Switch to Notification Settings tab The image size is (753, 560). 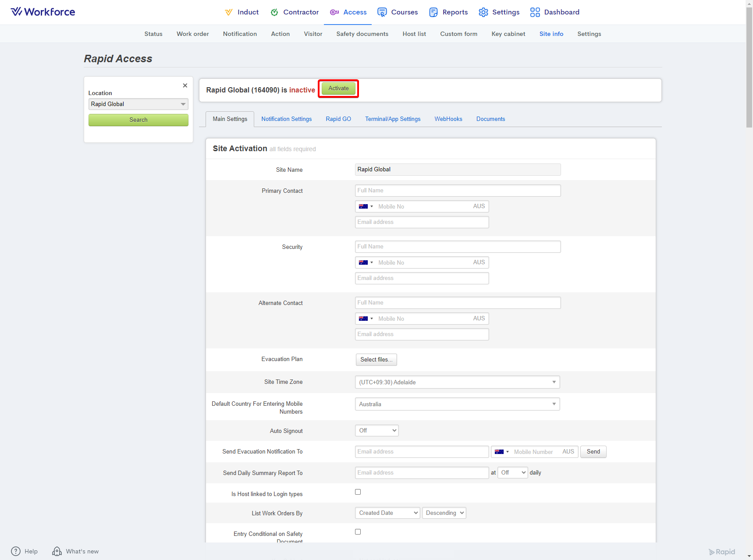tap(287, 119)
